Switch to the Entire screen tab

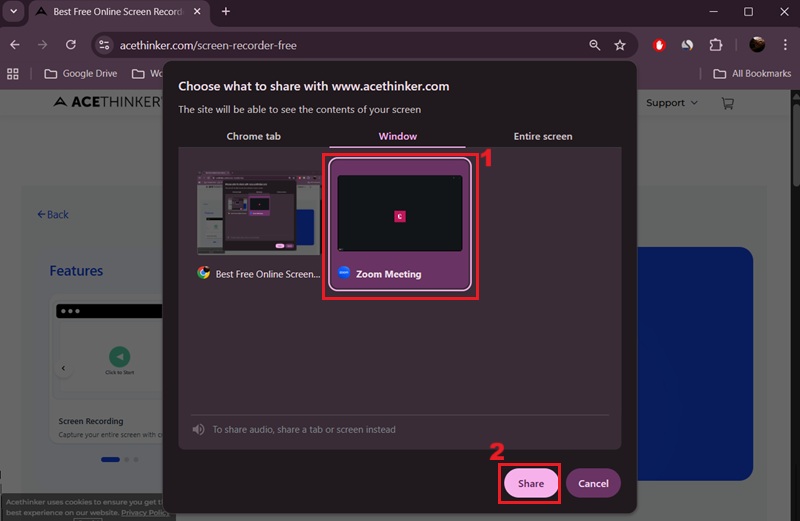[x=543, y=136]
